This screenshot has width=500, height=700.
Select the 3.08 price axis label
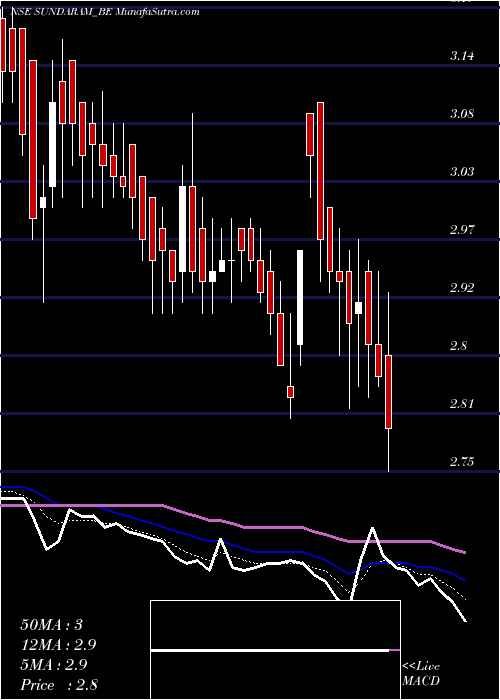(462, 114)
